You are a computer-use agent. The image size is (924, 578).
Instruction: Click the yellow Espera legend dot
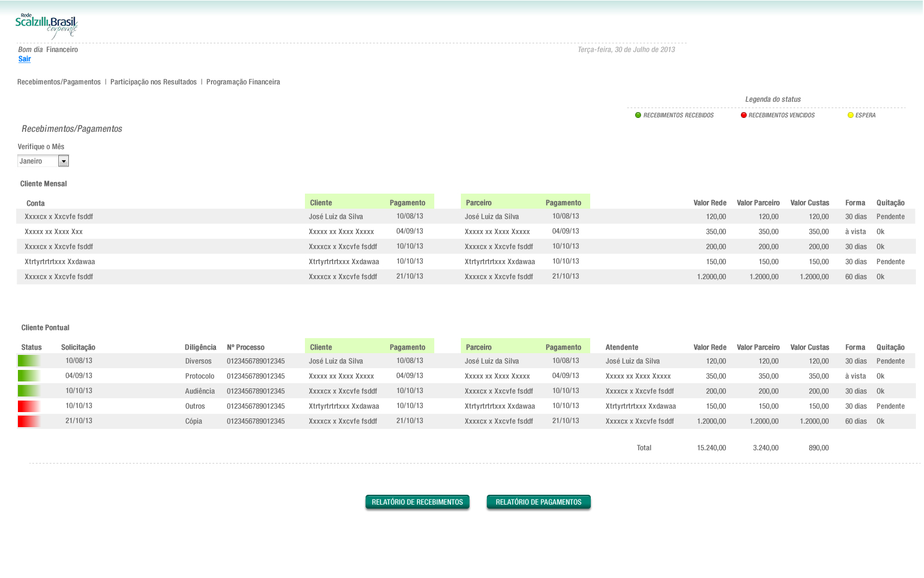tap(851, 115)
